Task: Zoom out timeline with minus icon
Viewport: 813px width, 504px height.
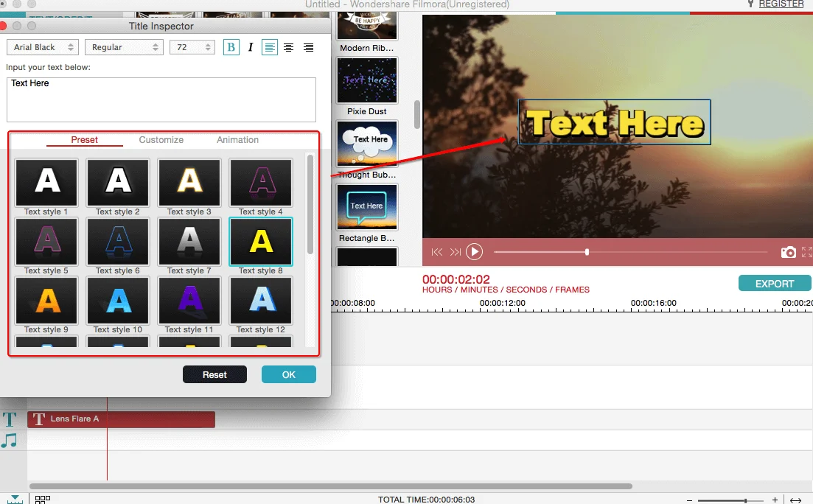Action: point(689,500)
